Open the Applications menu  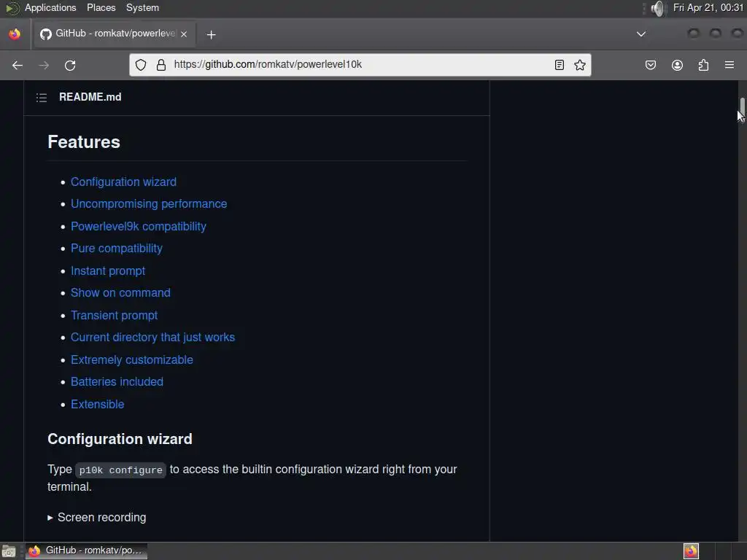point(50,7)
